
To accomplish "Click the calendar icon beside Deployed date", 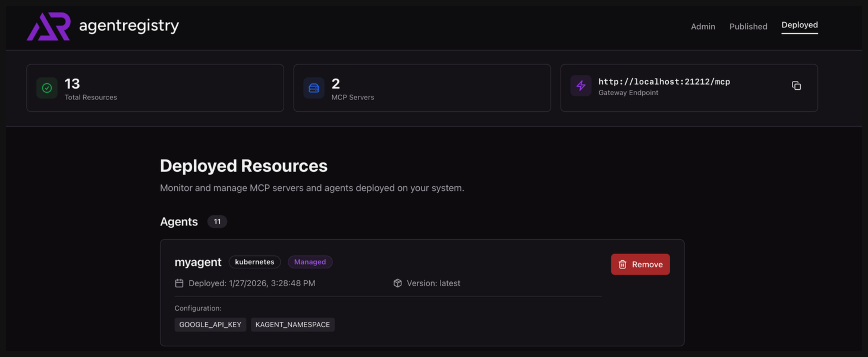I will tap(179, 283).
